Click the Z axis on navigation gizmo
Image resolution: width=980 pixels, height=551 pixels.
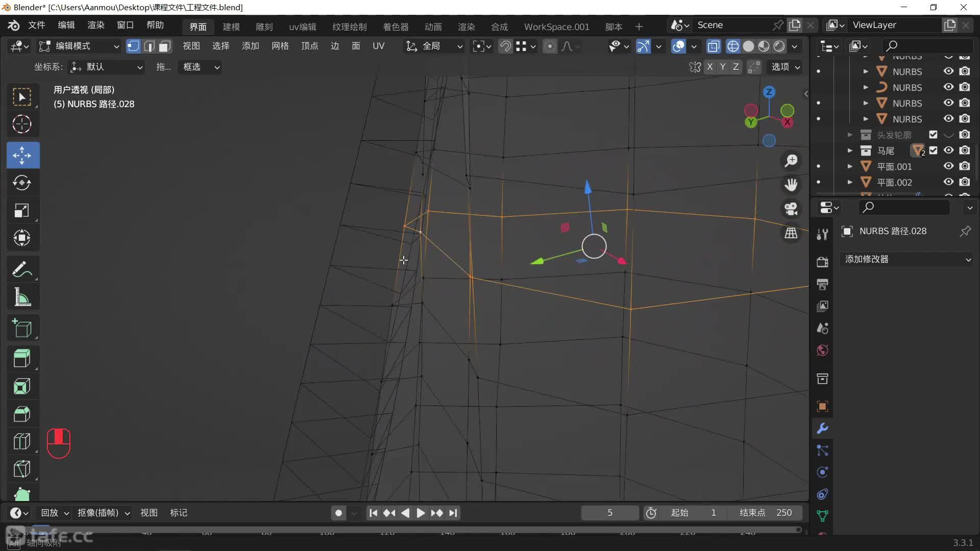pyautogui.click(x=769, y=92)
